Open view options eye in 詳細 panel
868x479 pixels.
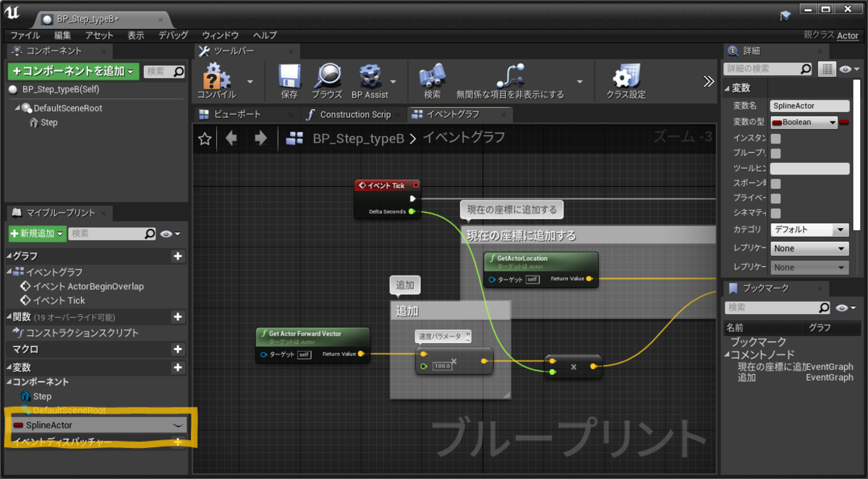(848, 69)
